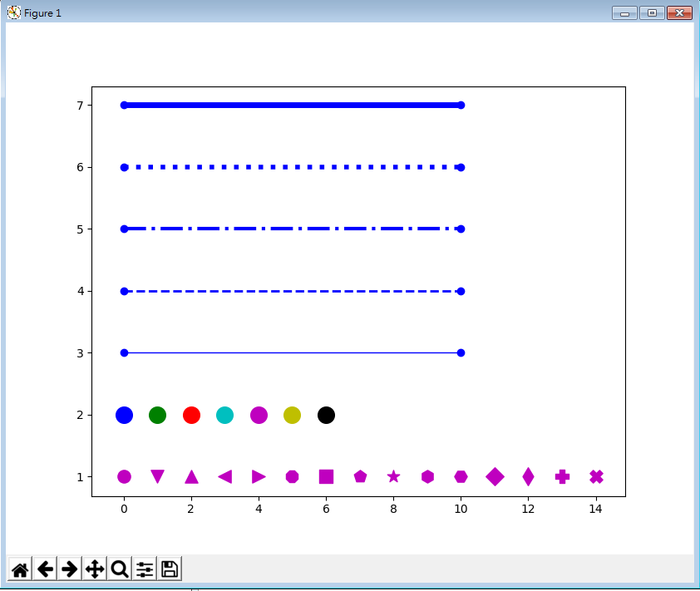Click the magenta X-shaped marker
700x591 pixels.
(596, 476)
